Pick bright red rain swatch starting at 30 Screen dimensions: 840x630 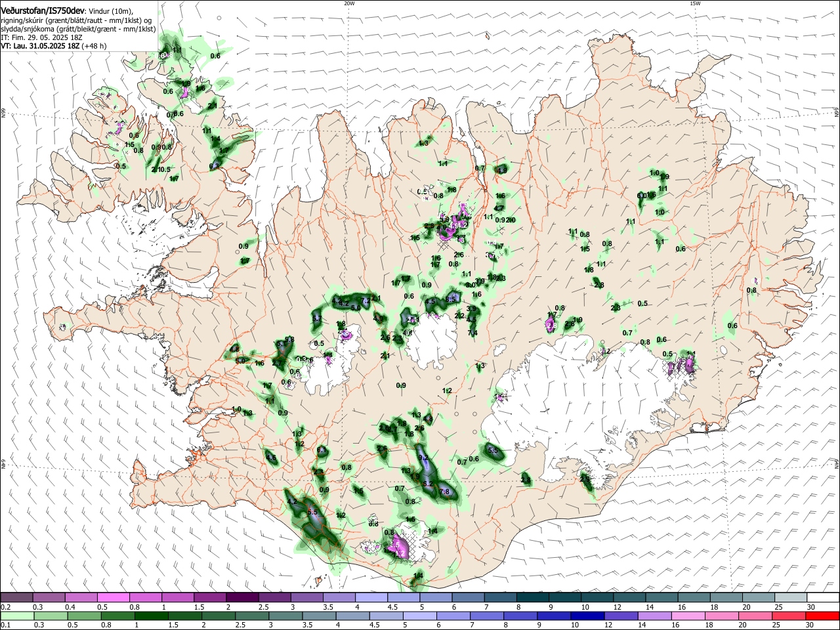pyautogui.click(x=823, y=616)
